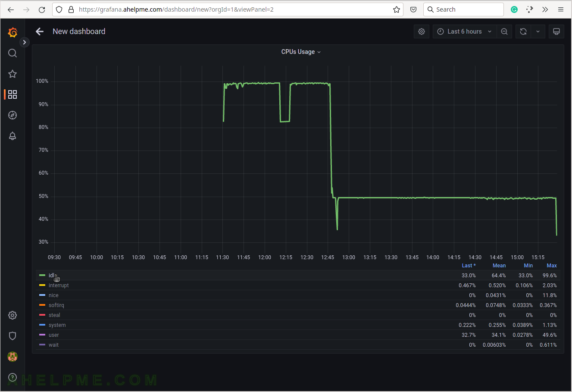Open Server Admin shield icon

[13, 336]
